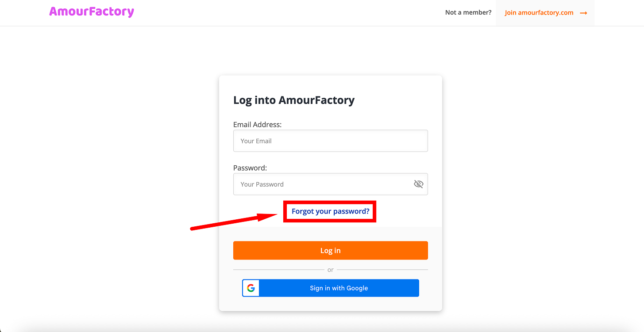Focus the Your Email input field

click(330, 141)
